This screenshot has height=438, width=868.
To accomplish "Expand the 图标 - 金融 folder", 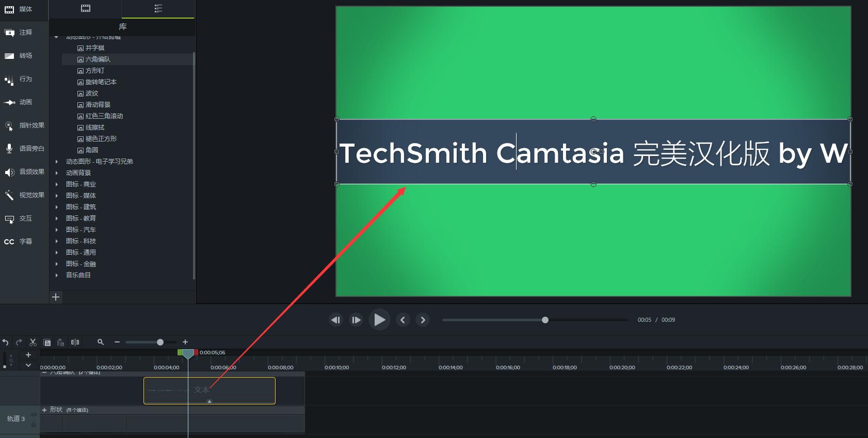I will coord(57,264).
